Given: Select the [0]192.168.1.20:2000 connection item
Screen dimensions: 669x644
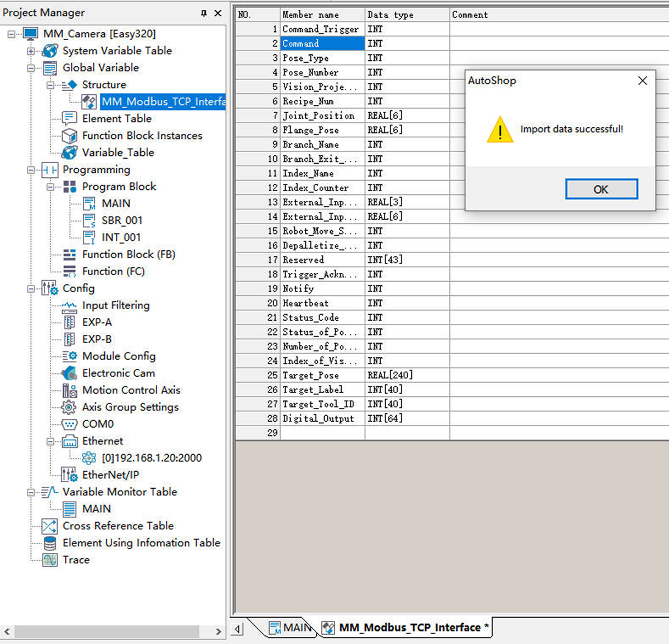Looking at the screenshot, I should tap(151, 458).
